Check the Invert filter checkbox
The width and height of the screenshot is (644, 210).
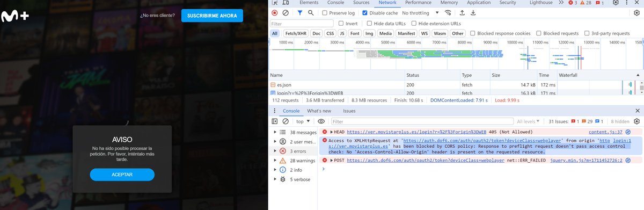(341, 24)
